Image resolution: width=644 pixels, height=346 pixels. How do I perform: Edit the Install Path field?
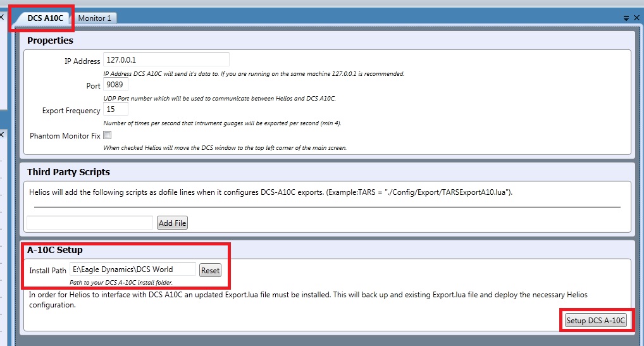(133, 269)
